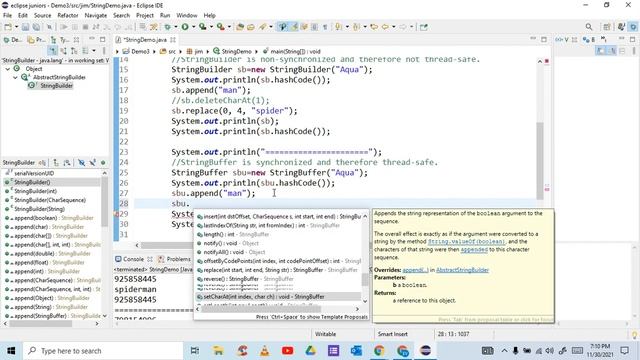Follow the String.valueOf(boolean) link in the Javadoc
Viewport: 640px width, 360px height.
pos(466,242)
